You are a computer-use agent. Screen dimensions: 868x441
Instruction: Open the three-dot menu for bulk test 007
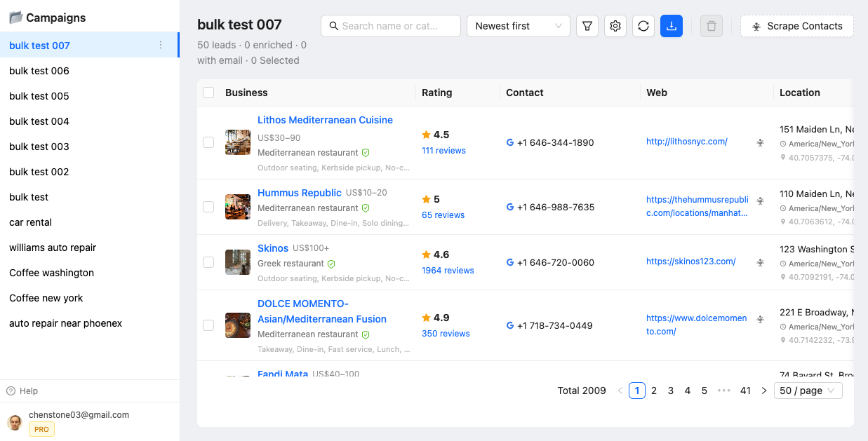point(161,46)
